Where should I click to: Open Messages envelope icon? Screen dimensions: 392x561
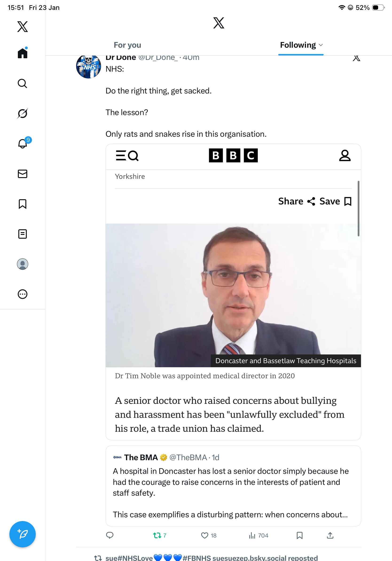(23, 174)
